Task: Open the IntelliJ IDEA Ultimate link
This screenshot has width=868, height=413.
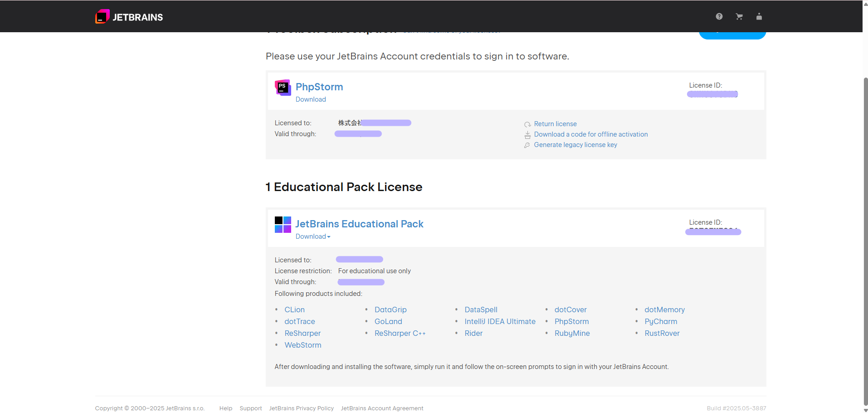Action: [x=500, y=321]
